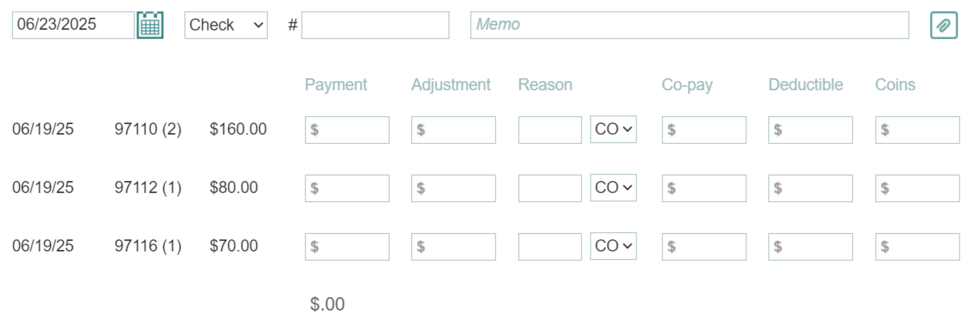
Task: Click into the Memo field
Action: pyautogui.click(x=689, y=25)
